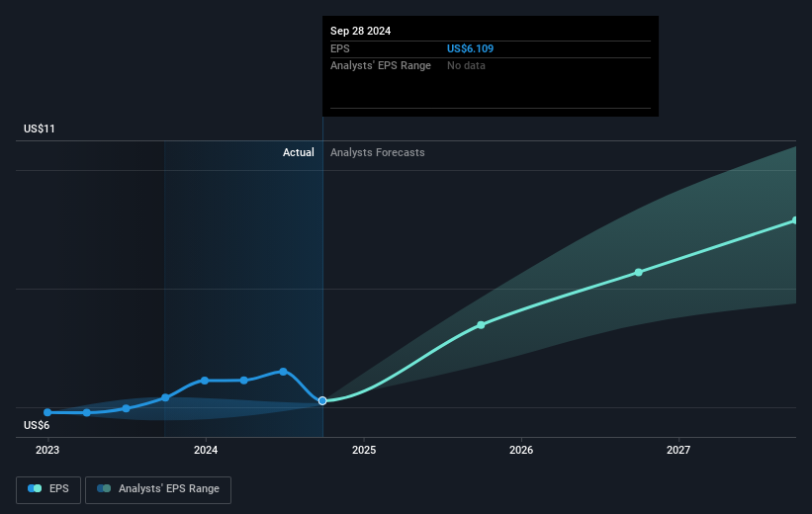812x514 pixels.
Task: Click the 2027 x-axis label
Action: point(678,450)
